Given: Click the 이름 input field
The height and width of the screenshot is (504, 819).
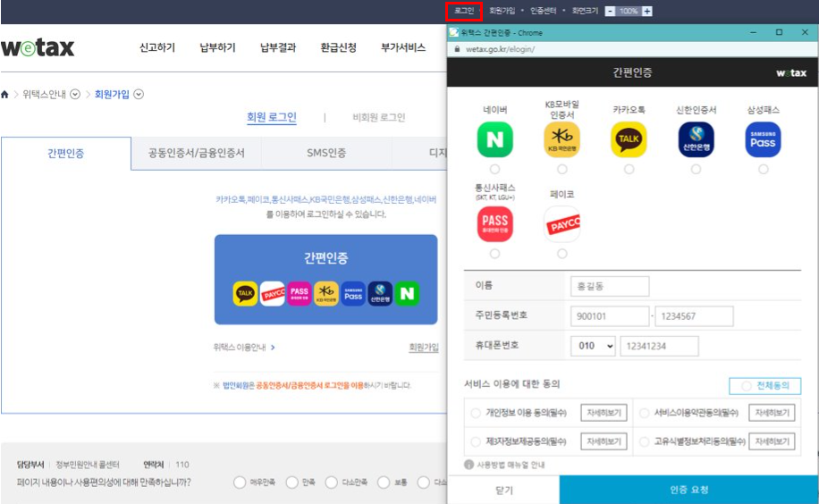Looking at the screenshot, I should pyautogui.click(x=610, y=286).
